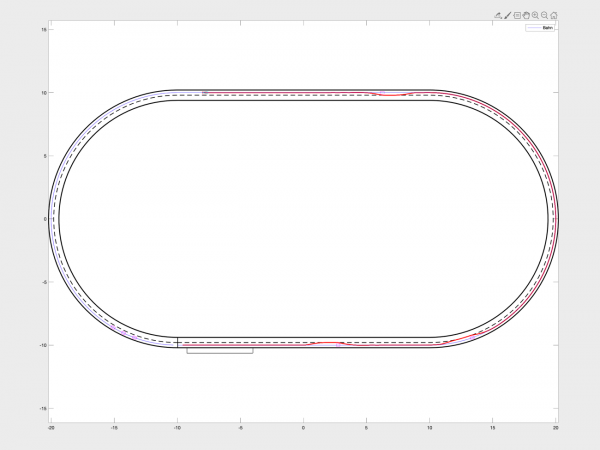Enable the Data Tips tool
Screen dimensions: 600x450
click(x=517, y=16)
